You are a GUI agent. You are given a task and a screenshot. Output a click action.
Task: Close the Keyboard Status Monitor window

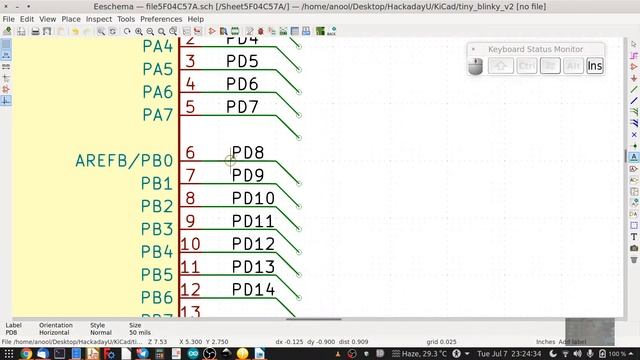(473, 49)
